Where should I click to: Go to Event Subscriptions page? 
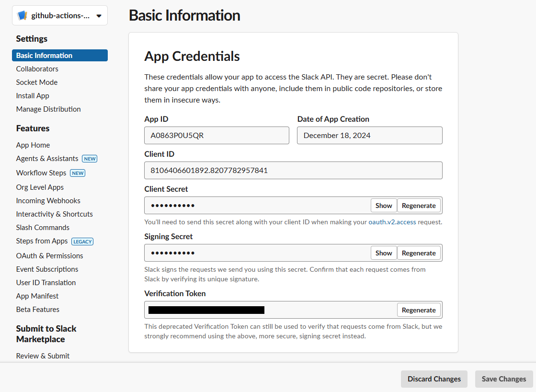pyautogui.click(x=47, y=269)
